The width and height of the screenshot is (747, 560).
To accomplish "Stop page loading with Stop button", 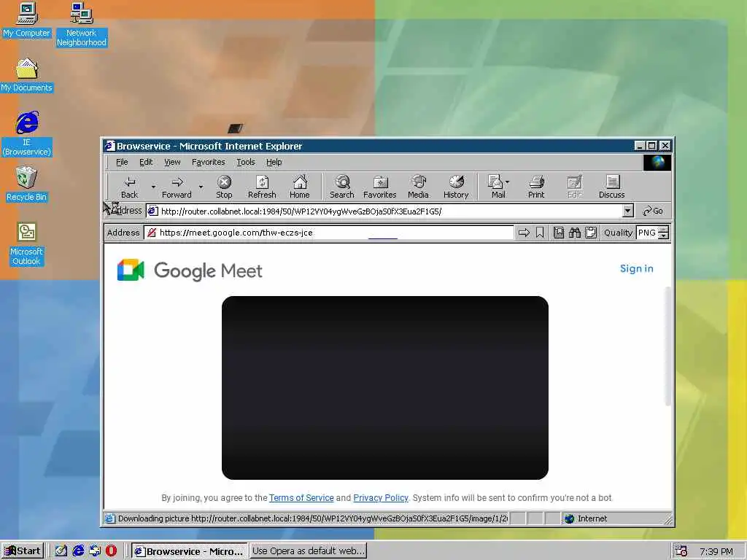I will click(x=224, y=187).
